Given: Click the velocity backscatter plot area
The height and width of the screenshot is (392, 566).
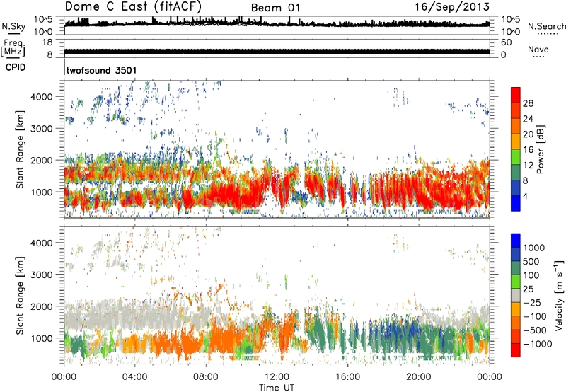Looking at the screenshot, I should 277,295.
